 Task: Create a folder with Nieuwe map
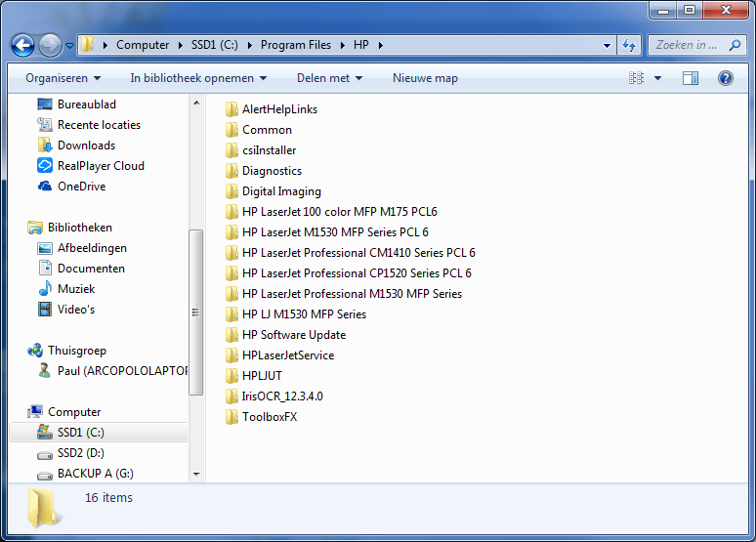pyautogui.click(x=425, y=78)
